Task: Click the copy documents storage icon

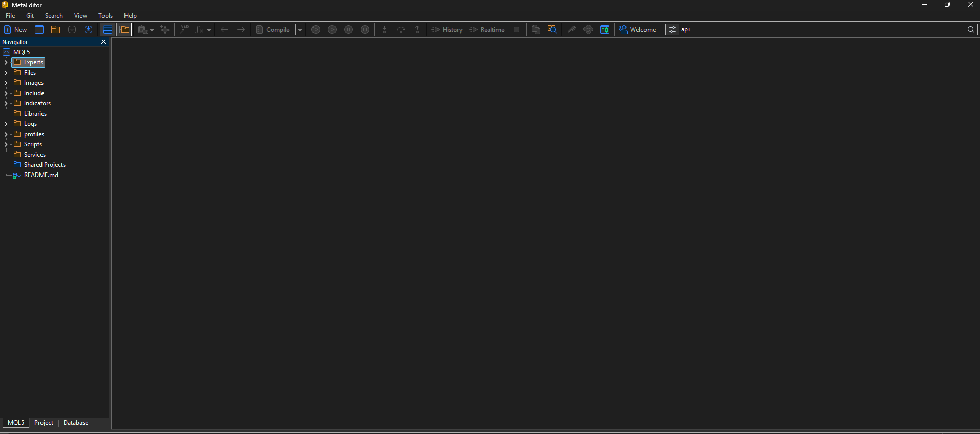Action: (x=536, y=30)
